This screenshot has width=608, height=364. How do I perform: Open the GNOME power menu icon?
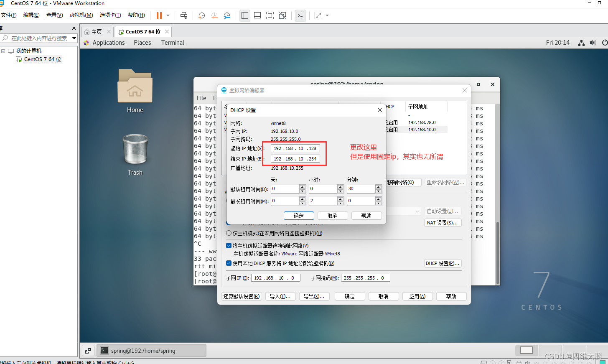605,43
